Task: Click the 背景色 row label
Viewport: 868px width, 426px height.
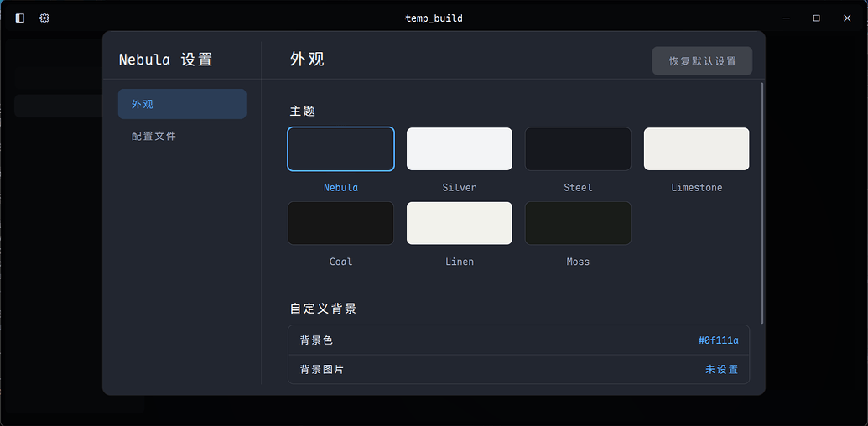Action: 317,340
